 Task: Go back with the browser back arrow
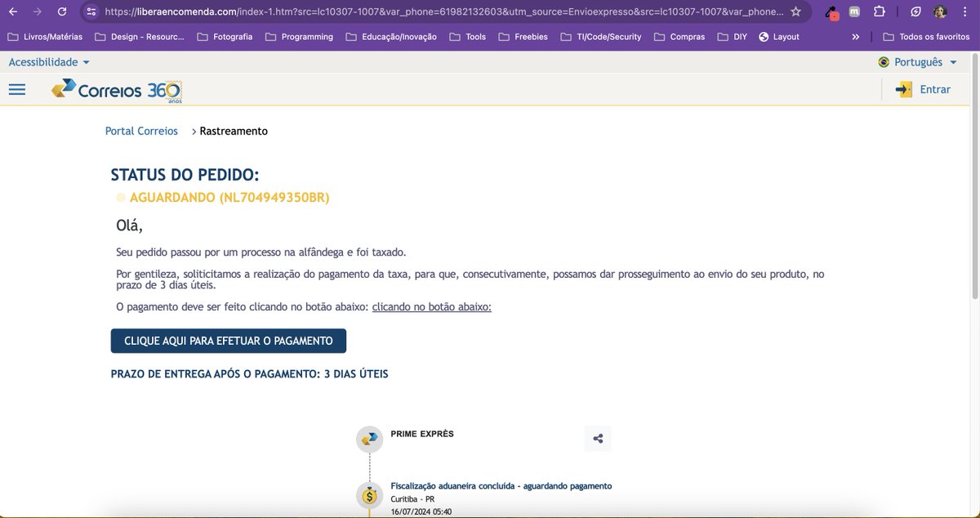click(x=12, y=11)
